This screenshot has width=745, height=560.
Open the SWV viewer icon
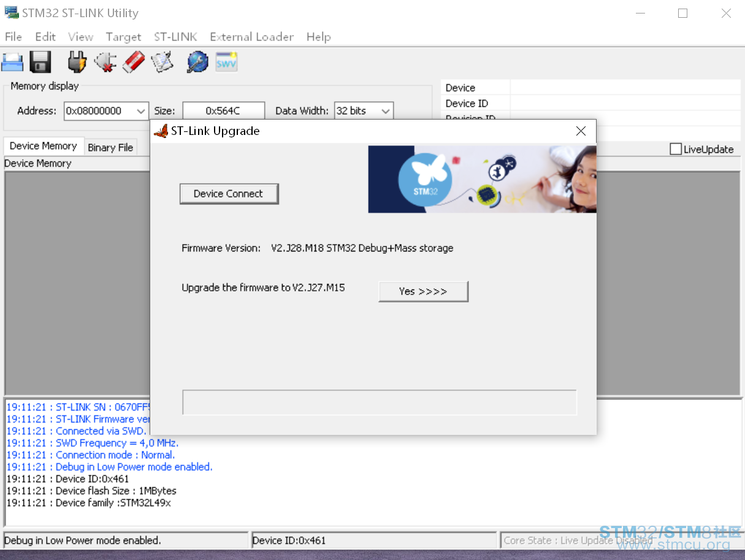pyautogui.click(x=226, y=62)
